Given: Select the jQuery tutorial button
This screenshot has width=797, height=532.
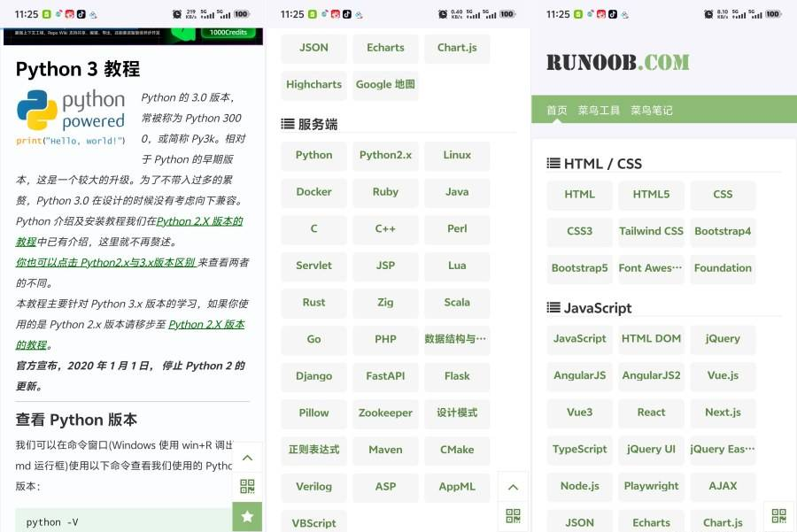Looking at the screenshot, I should click(x=723, y=339).
